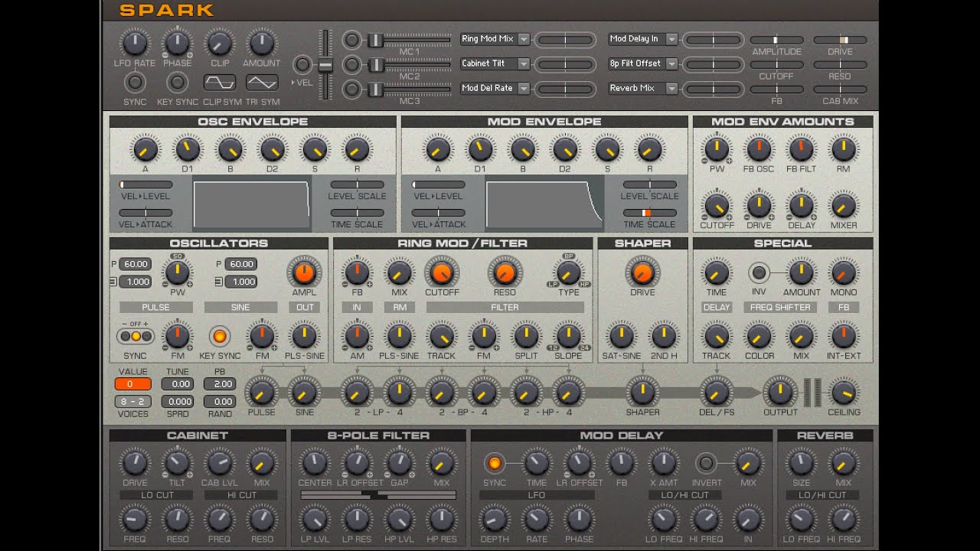Click the SPRD 0.000 field
The height and width of the screenshot is (551, 980).
(178, 402)
